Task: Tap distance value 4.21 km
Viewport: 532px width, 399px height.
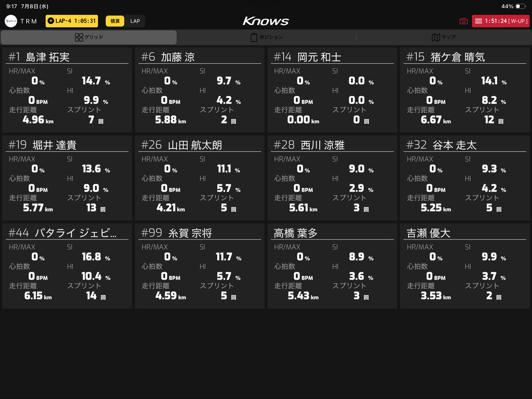Action: (171, 208)
